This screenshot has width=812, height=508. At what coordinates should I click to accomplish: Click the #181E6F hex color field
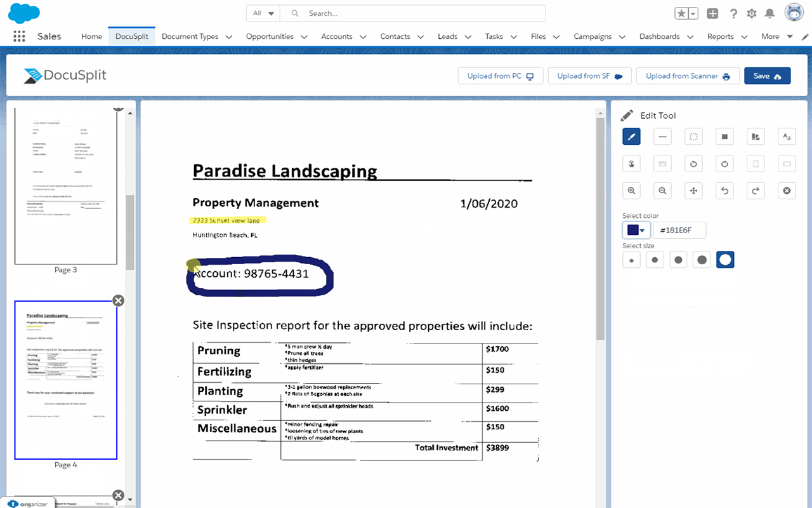coord(679,230)
